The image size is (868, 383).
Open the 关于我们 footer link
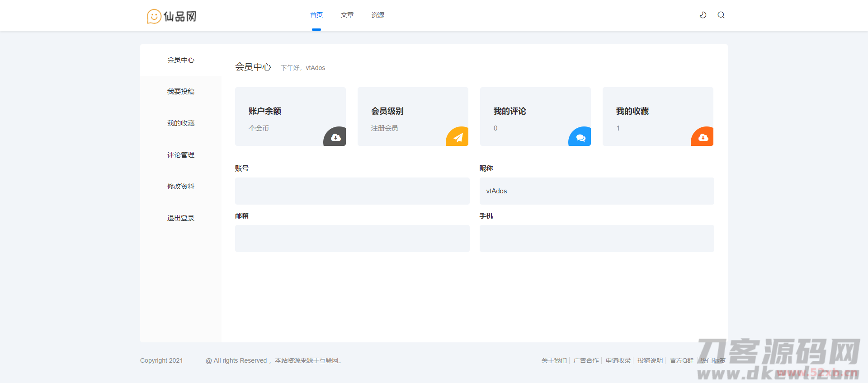coord(554,360)
